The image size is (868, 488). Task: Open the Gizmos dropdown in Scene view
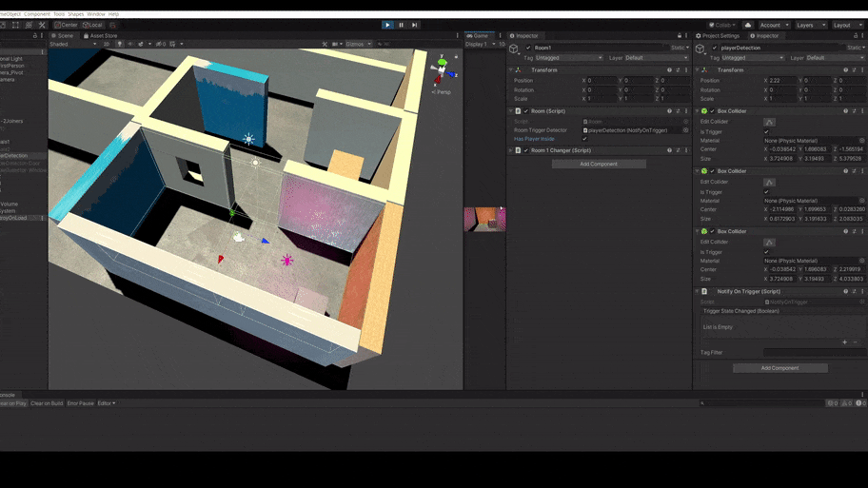click(x=358, y=44)
